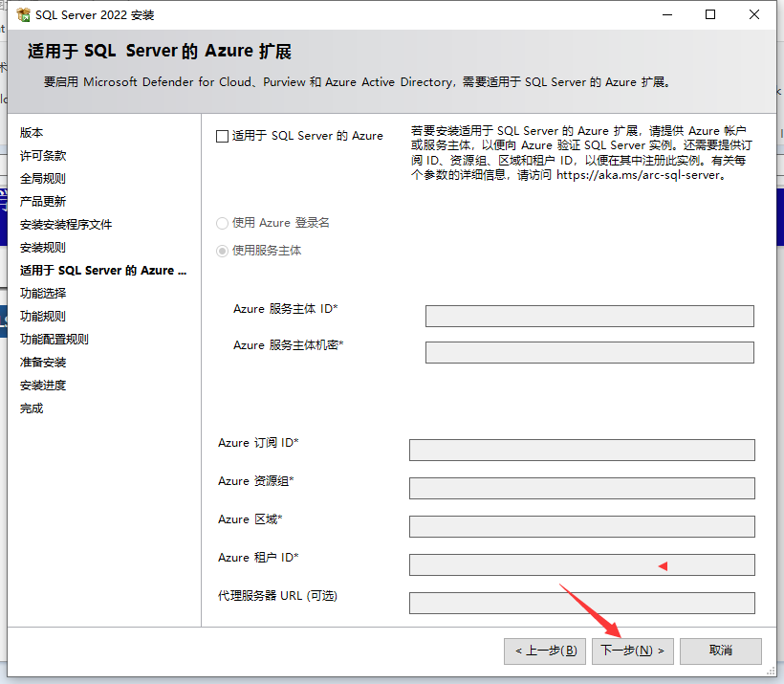This screenshot has width=784, height=684.
Task: Select the 安装安装程序文件 step in the sidebar
Action: click(x=66, y=225)
